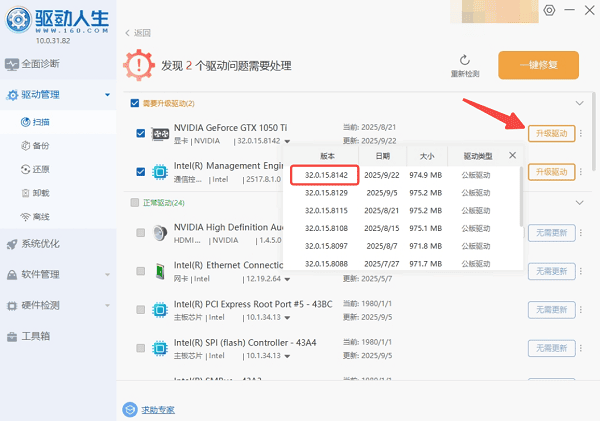Click the 工具箱 toolbox icon
The width and height of the screenshot is (600, 421).
tap(11, 335)
